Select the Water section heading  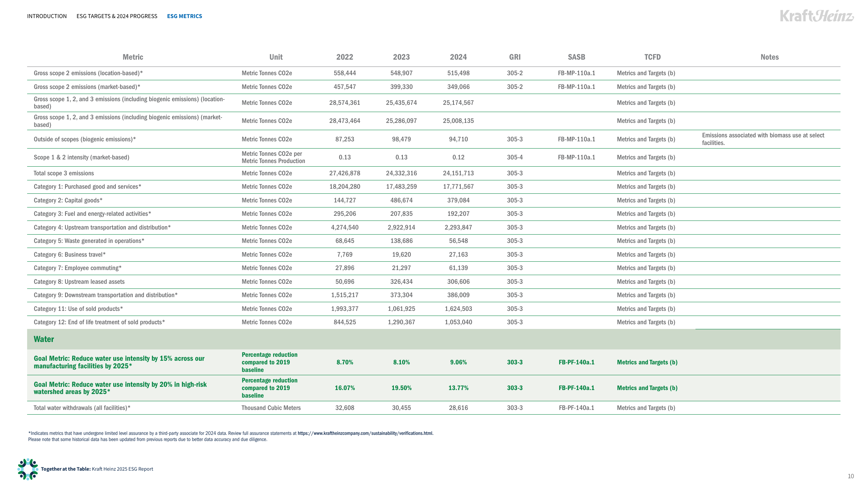click(44, 339)
